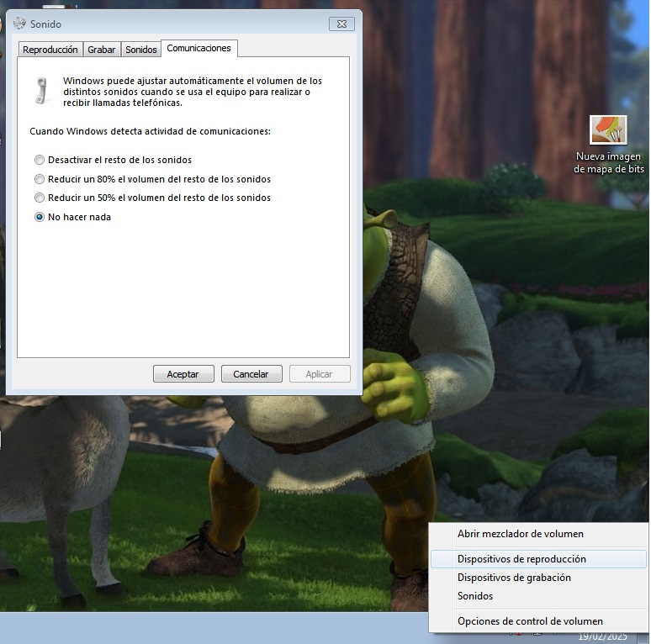Click the Aplicar button
This screenshot has width=651, height=644.
[320, 374]
